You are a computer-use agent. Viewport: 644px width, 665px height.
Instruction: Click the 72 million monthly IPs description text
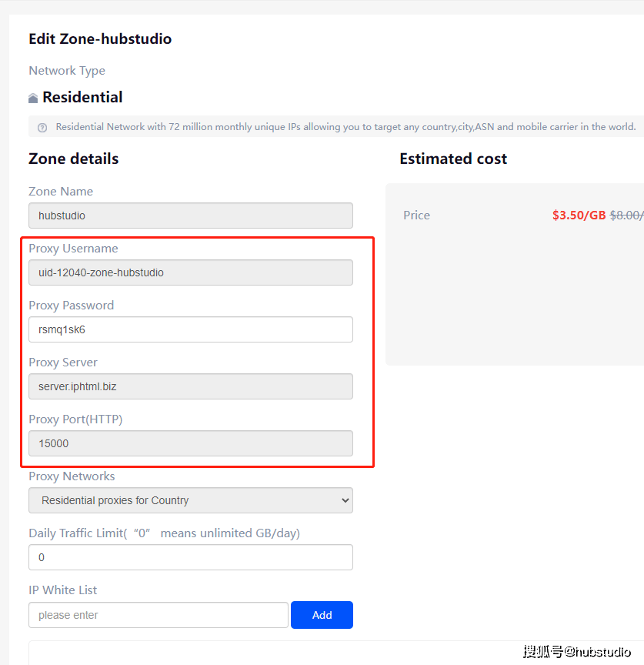tap(345, 127)
